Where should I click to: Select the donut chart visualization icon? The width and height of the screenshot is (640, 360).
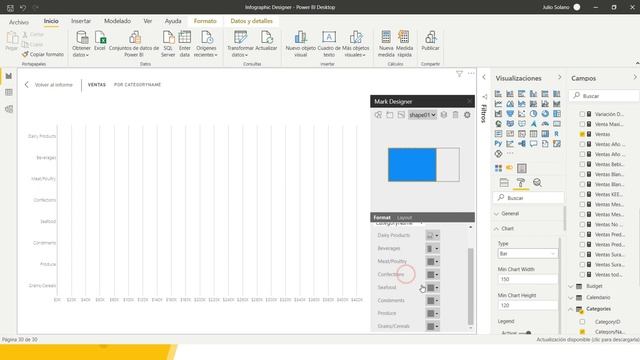pos(545,114)
